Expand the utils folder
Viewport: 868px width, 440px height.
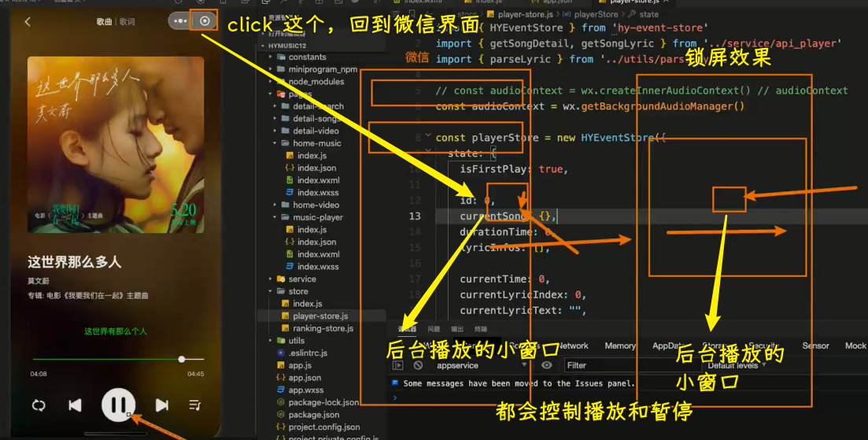coord(271,341)
